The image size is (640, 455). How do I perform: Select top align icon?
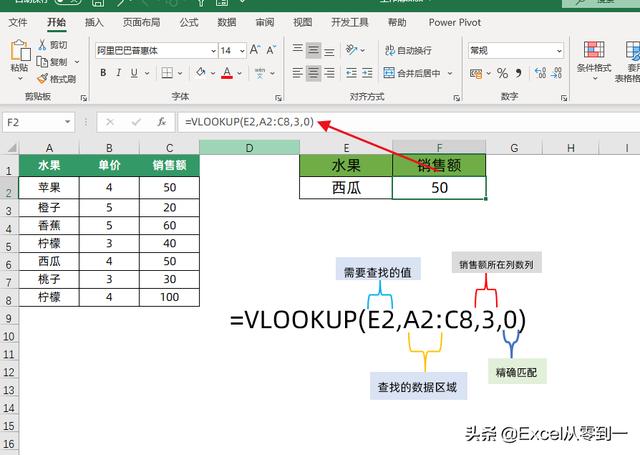pos(298,49)
